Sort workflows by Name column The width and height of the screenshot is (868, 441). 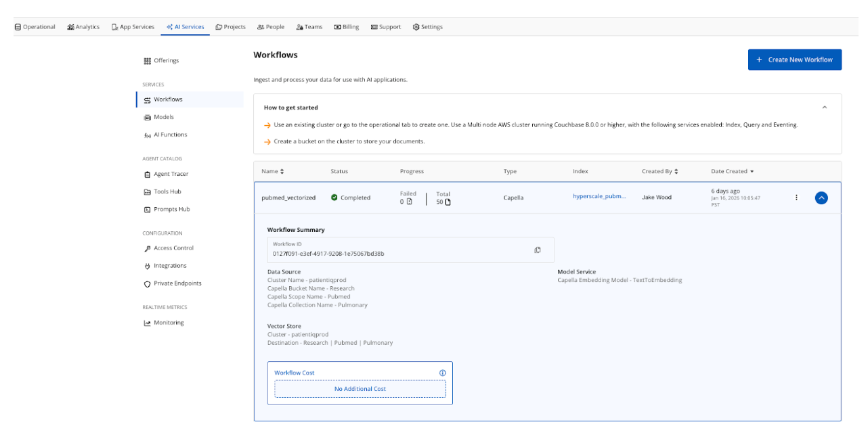pos(273,172)
